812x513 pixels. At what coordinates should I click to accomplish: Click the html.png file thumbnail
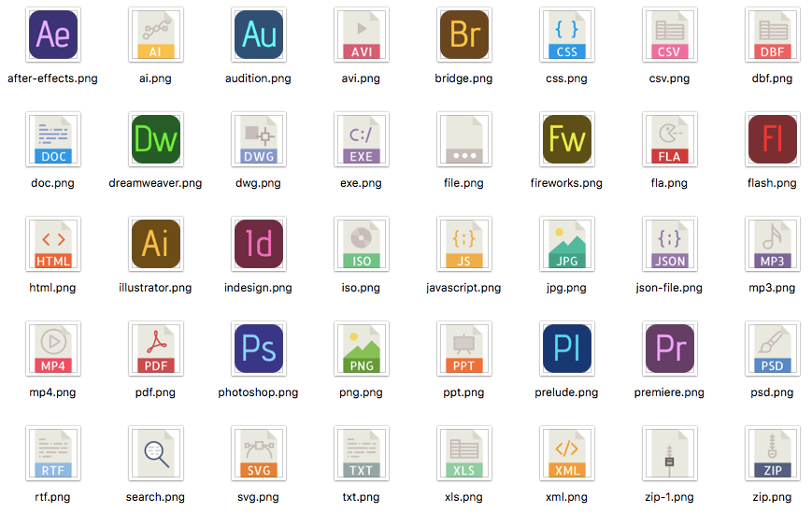pyautogui.click(x=52, y=245)
